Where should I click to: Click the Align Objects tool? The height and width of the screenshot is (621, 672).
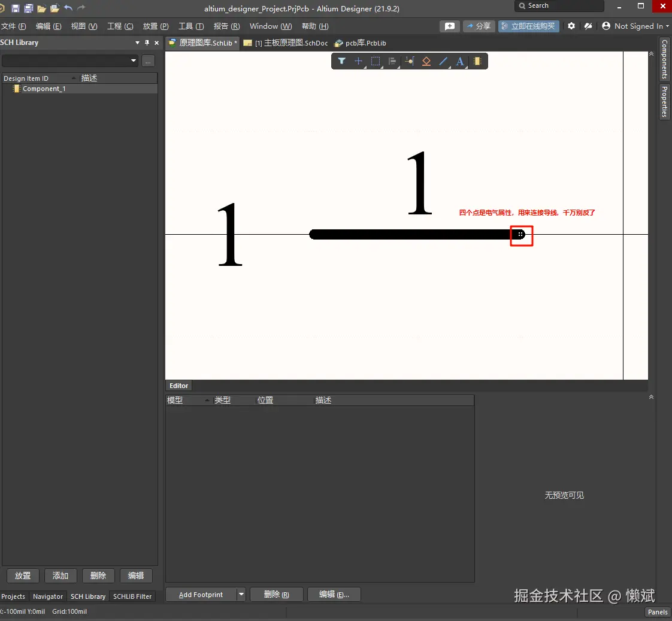click(392, 61)
